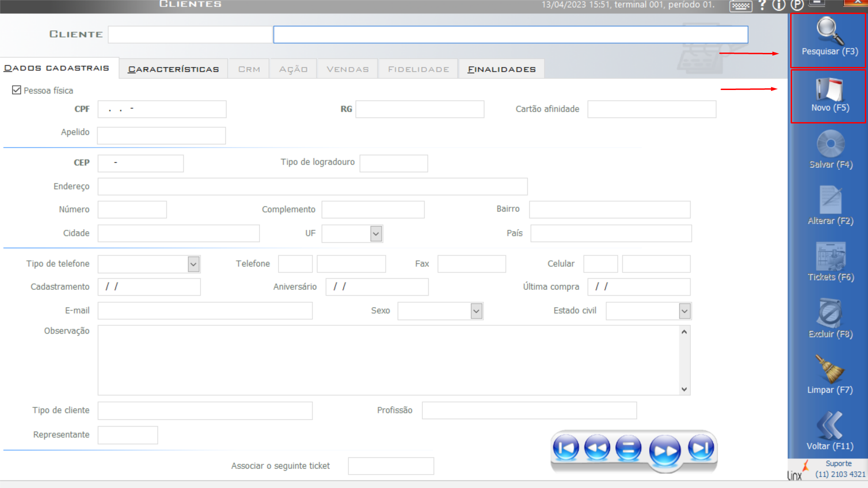This screenshot has width=868, height=488.
Task: Click the Tipo de logradouro field
Action: [394, 163]
